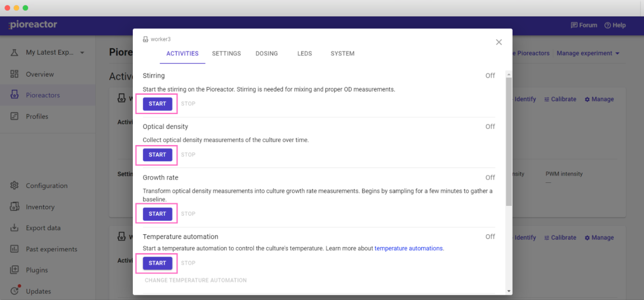This screenshot has width=644, height=300.
Task: Start Optical density measurements
Action: [x=157, y=154]
